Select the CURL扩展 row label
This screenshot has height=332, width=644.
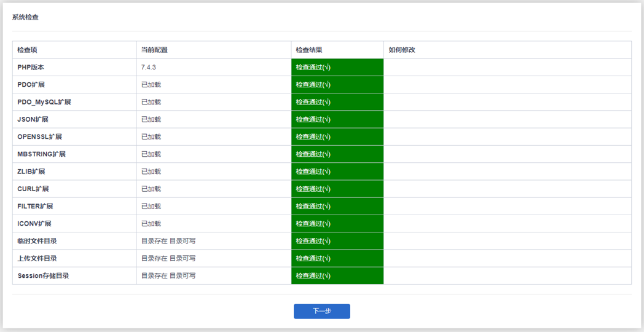pyautogui.click(x=33, y=189)
